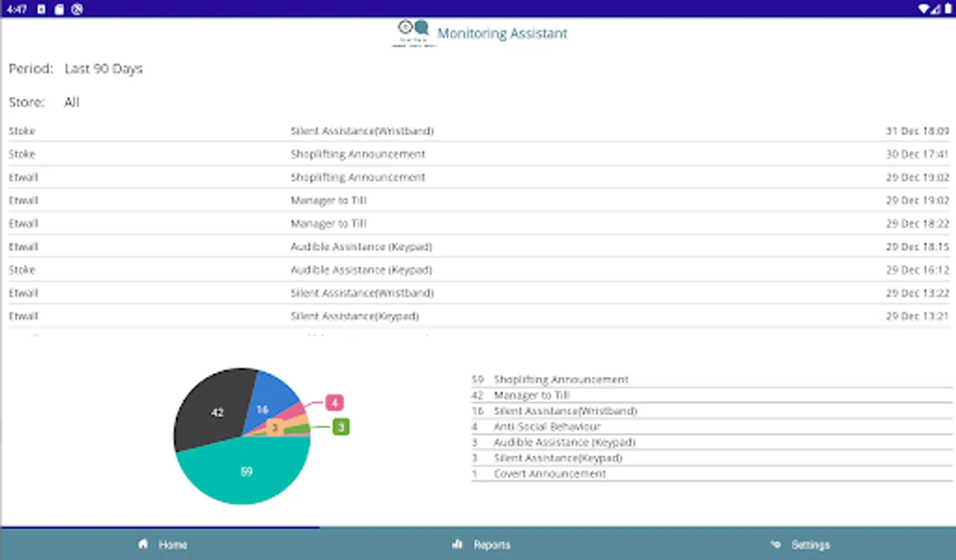Switch to the Reports tab label

pyautogui.click(x=492, y=544)
